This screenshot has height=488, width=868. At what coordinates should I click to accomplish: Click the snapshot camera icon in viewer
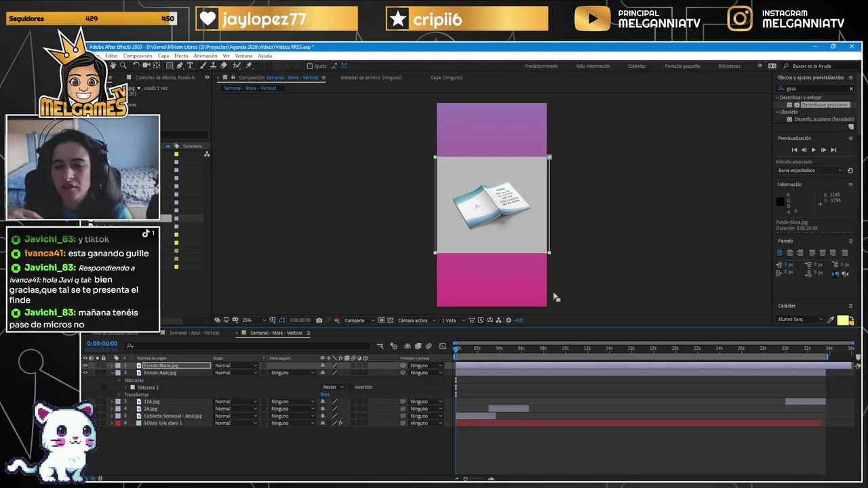pyautogui.click(x=319, y=320)
